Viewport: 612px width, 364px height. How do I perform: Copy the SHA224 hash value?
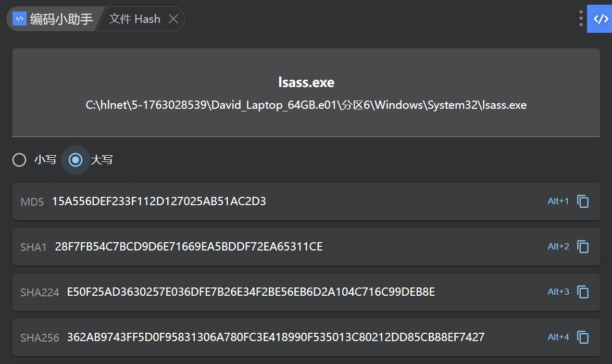pos(583,292)
